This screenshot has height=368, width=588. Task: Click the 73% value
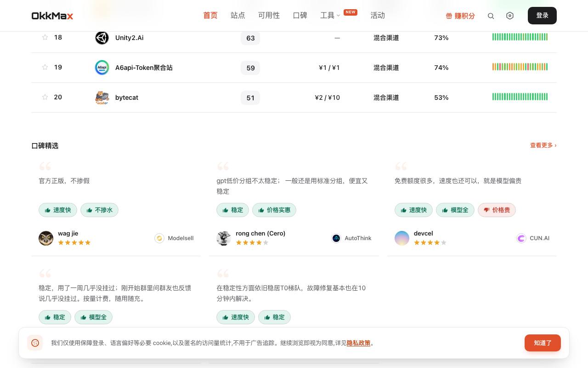coord(441,38)
